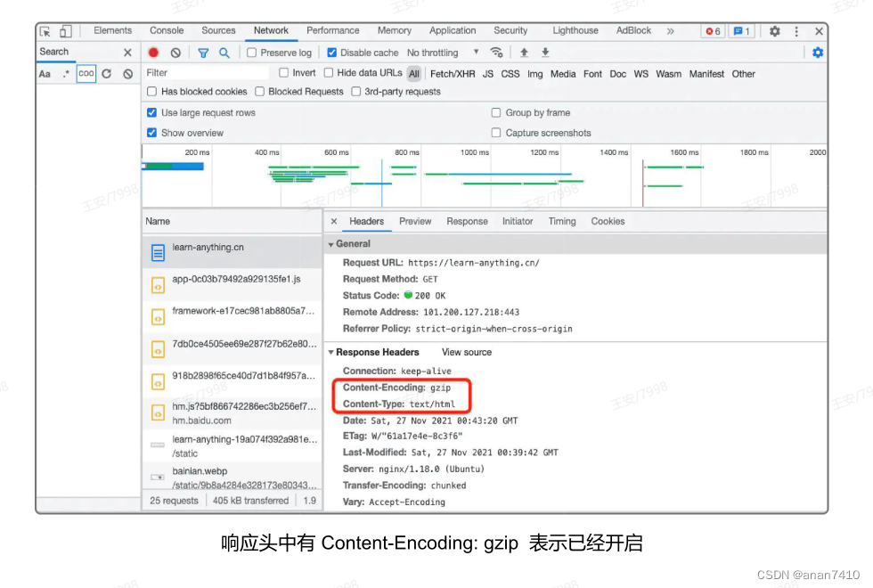Screen dimensions: 873x588
Task: Clear the network log icon
Action: 176,53
